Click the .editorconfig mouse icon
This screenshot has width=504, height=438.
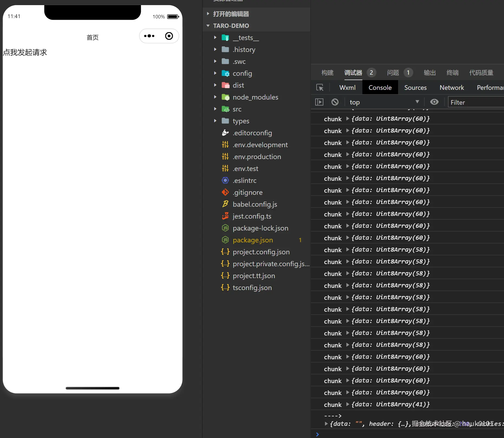[x=225, y=133]
